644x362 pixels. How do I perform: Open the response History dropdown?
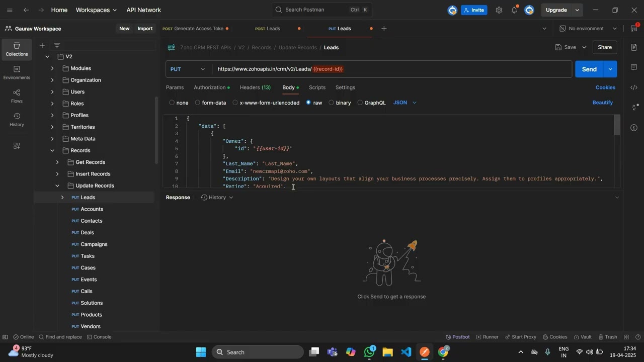pos(217,198)
